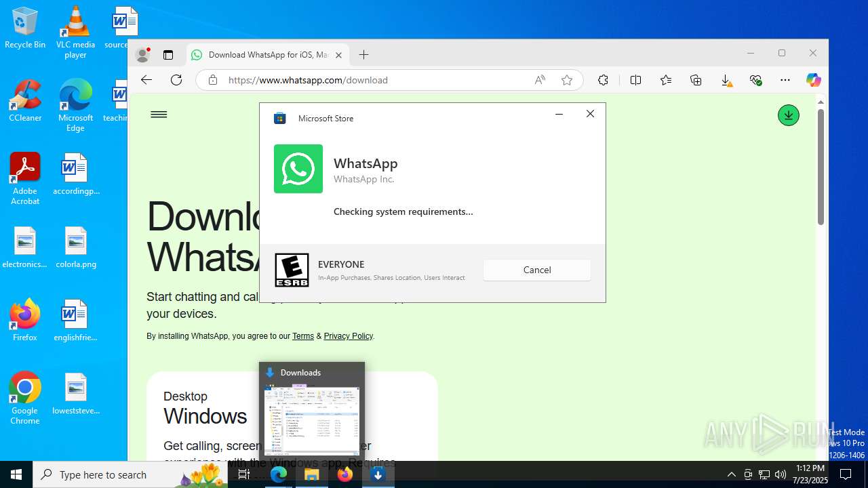
Task: Refresh the WhatsApp download page
Action: 176,80
